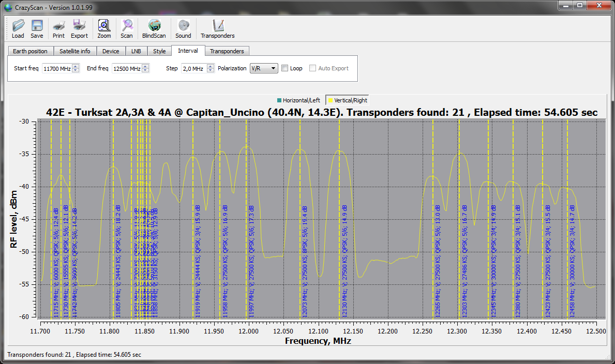Toggle Vertical/Right legend entry

click(348, 100)
